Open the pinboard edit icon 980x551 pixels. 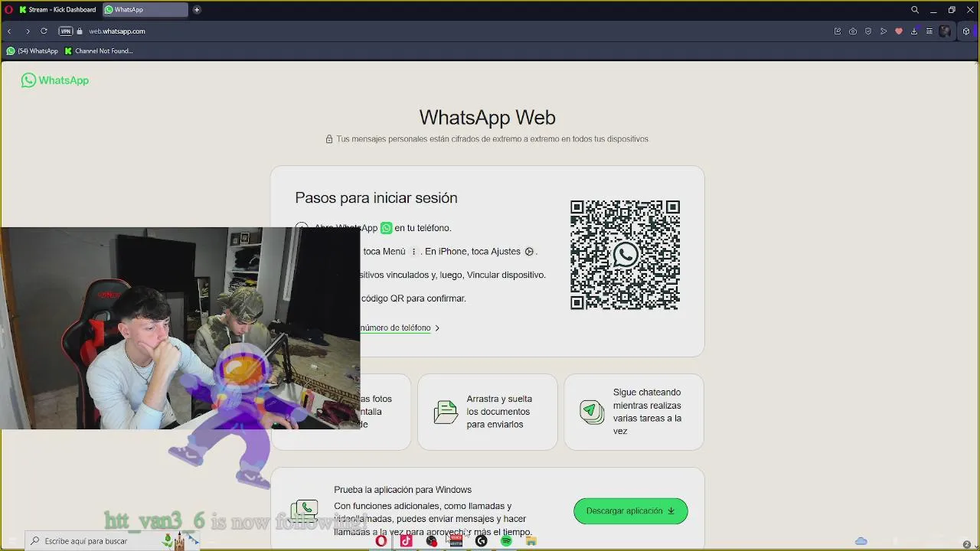coord(838,31)
